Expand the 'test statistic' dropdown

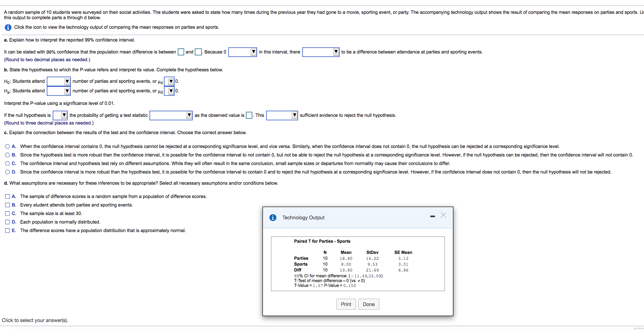171,115
